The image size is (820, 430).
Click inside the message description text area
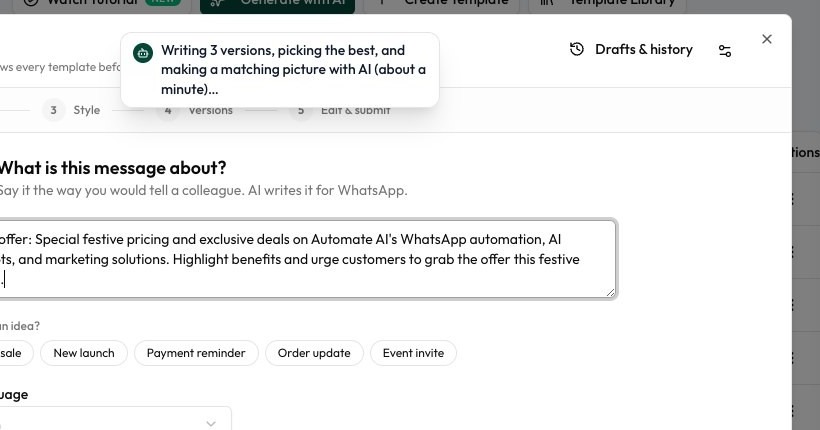click(x=308, y=259)
